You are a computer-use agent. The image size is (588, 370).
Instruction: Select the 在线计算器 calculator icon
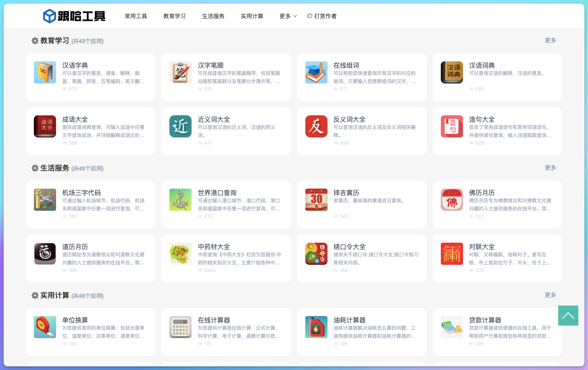tap(180, 327)
